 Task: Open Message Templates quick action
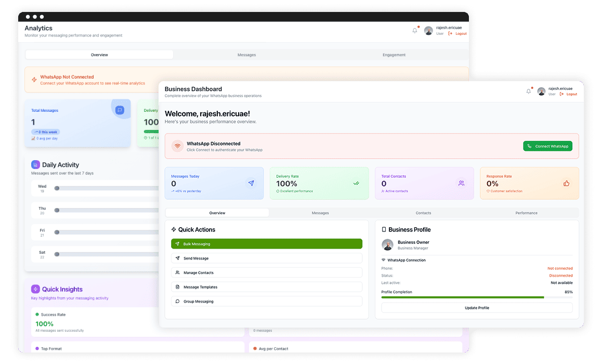(x=266, y=287)
